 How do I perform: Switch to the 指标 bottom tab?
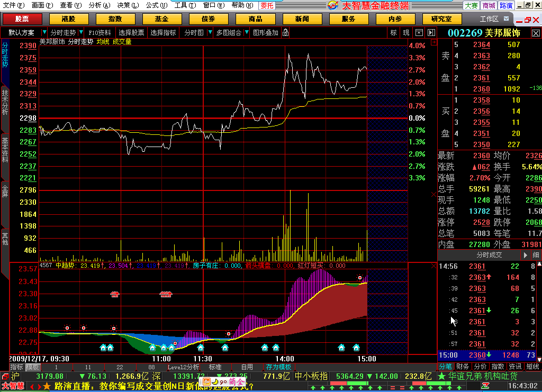click(x=16, y=367)
